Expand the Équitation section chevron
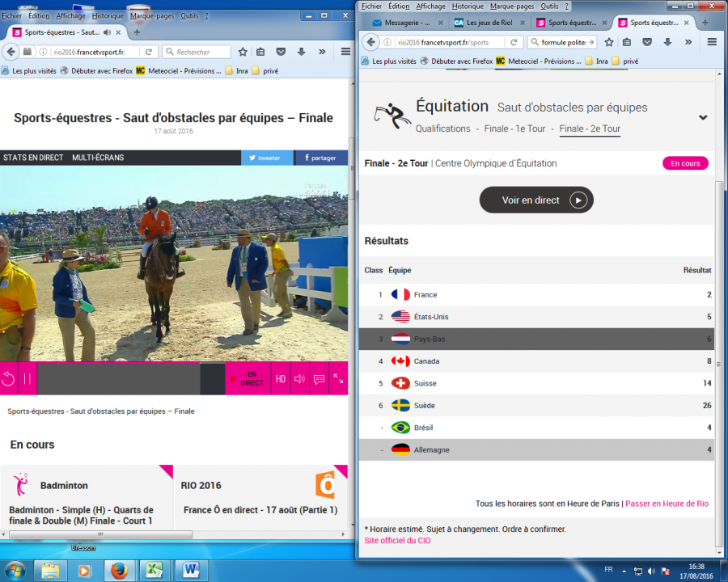728x582 pixels. coord(703,117)
